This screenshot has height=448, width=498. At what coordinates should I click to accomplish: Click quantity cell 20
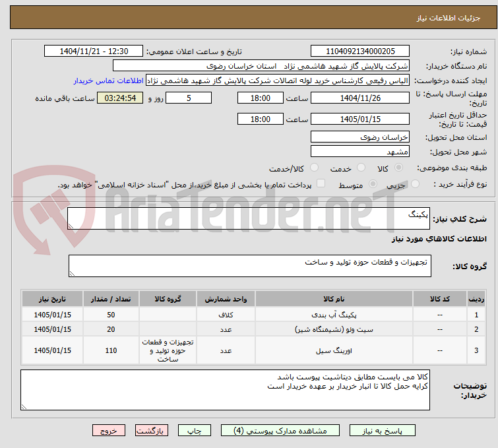pyautogui.click(x=111, y=329)
